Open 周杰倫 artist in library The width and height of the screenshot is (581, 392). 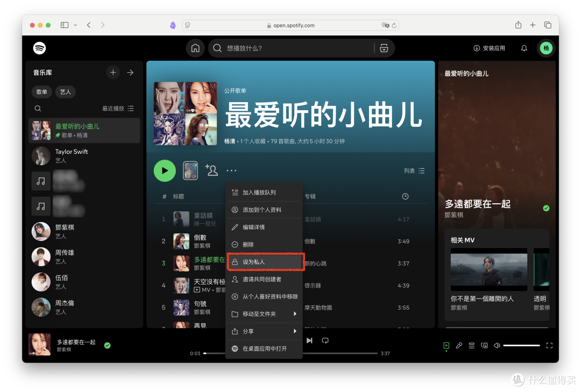pos(84,307)
